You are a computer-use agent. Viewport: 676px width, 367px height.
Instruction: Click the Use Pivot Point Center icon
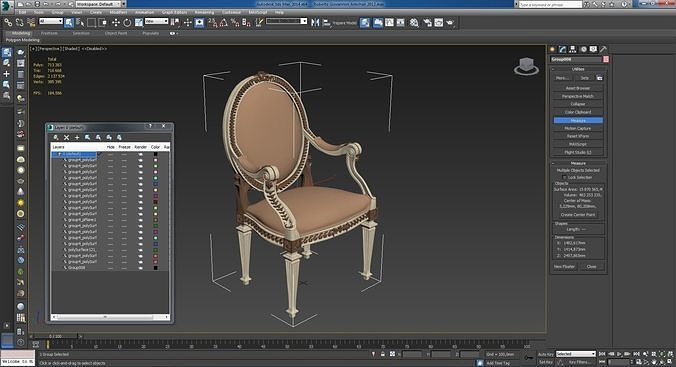[175, 22]
